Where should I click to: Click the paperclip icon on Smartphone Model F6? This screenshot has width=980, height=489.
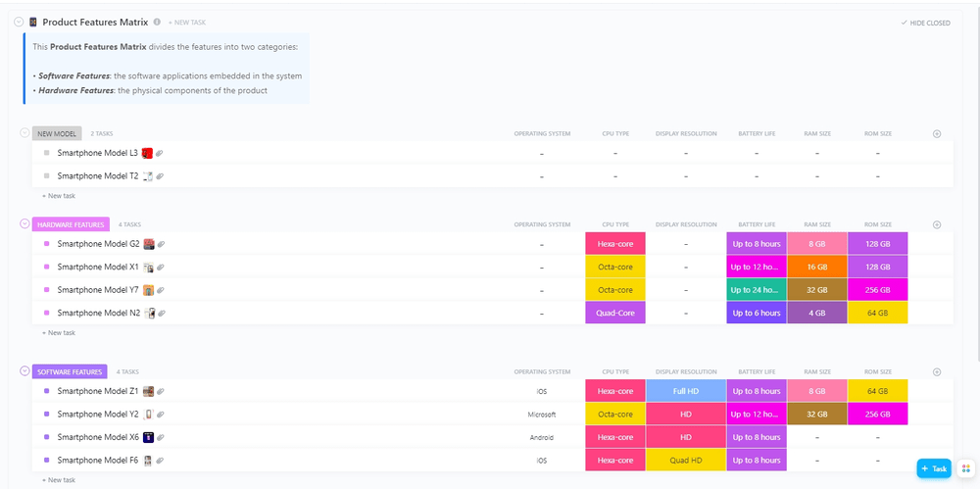tap(160, 461)
